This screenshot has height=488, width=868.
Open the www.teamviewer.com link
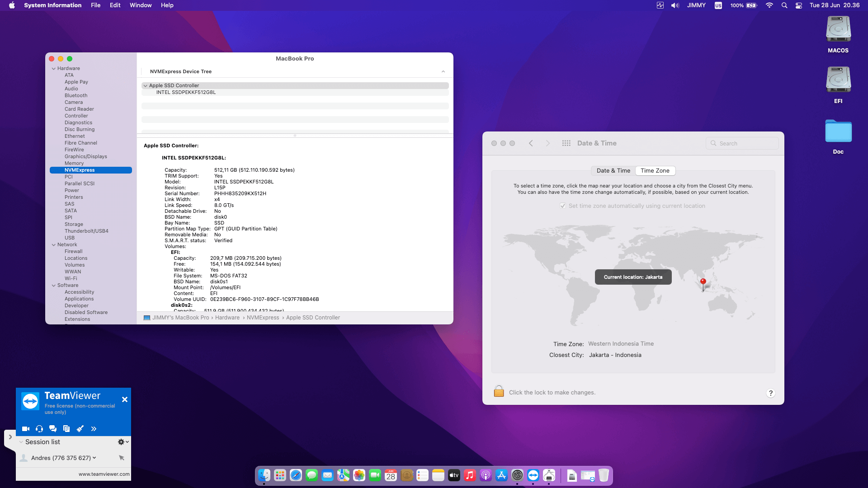(104, 474)
